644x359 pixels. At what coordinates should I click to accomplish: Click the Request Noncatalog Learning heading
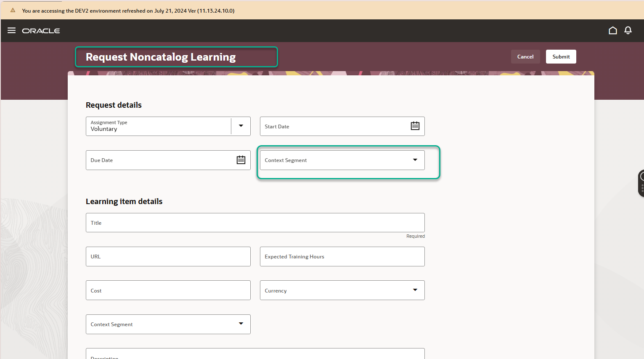(x=161, y=57)
